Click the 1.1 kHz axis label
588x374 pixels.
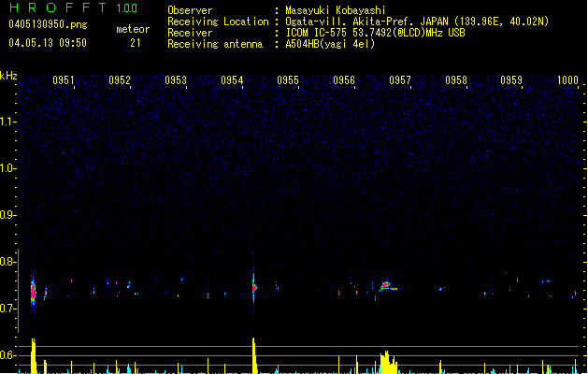click(7, 122)
